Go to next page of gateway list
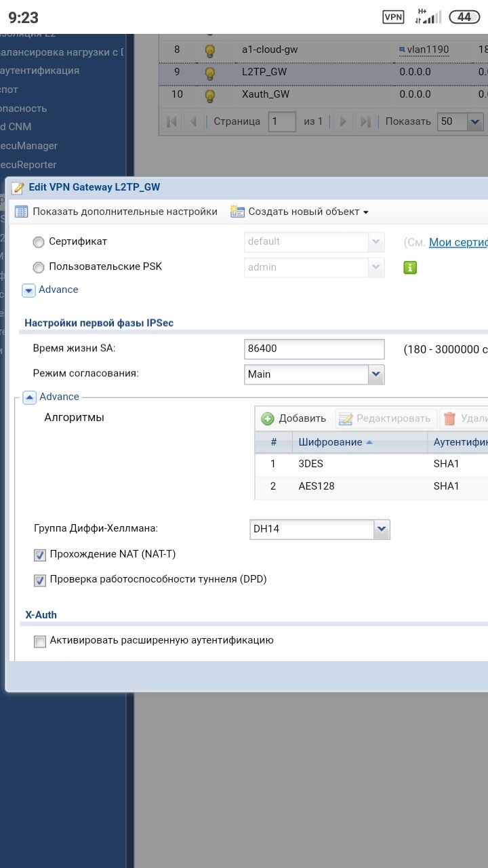The width and height of the screenshot is (488, 868). (x=344, y=121)
